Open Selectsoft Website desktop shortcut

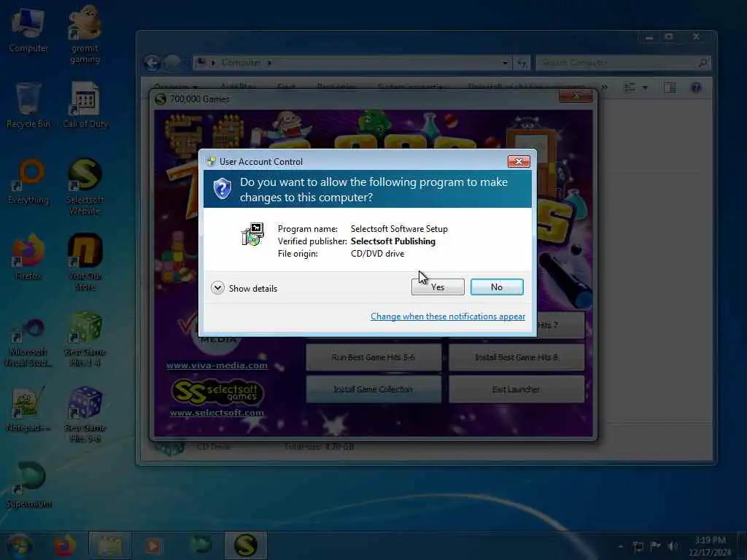[85, 187]
